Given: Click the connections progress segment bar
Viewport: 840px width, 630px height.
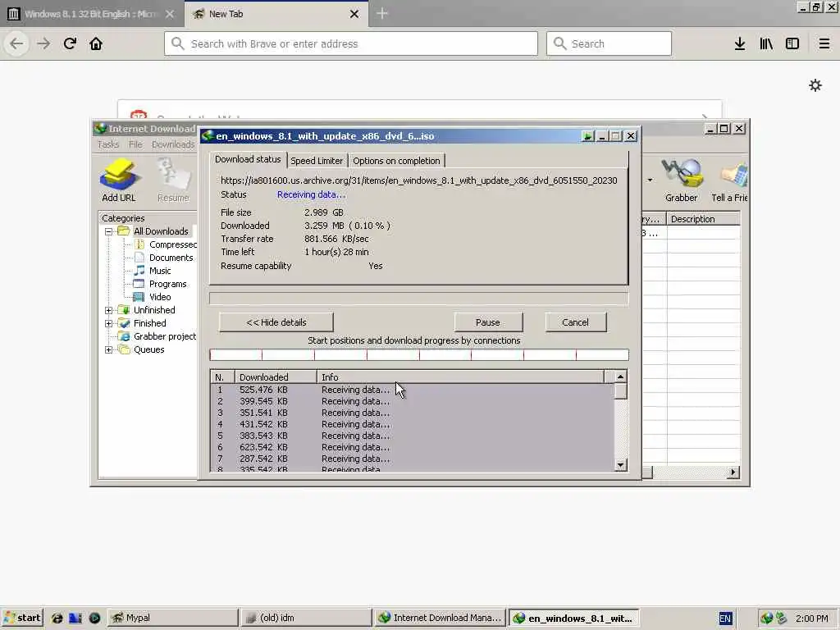Looking at the screenshot, I should tap(419, 354).
